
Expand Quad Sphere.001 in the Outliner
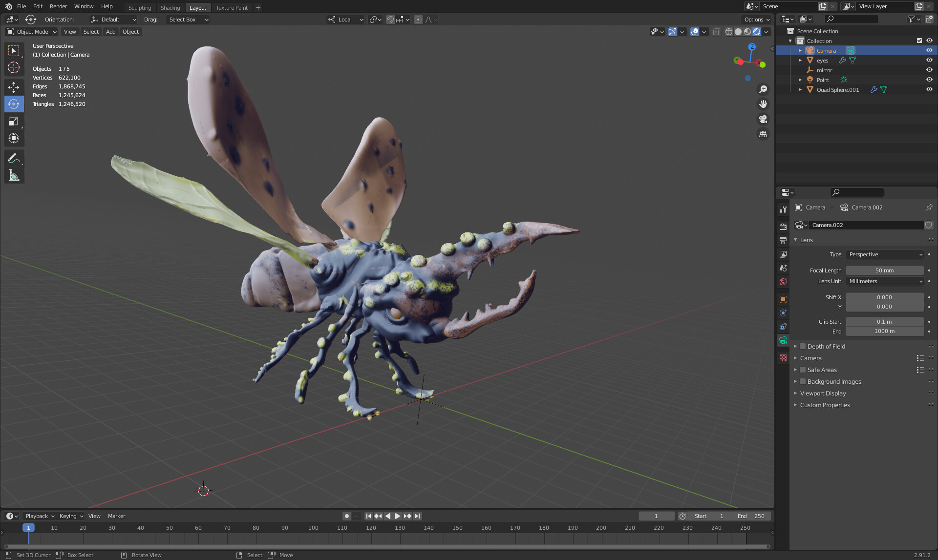(x=800, y=89)
